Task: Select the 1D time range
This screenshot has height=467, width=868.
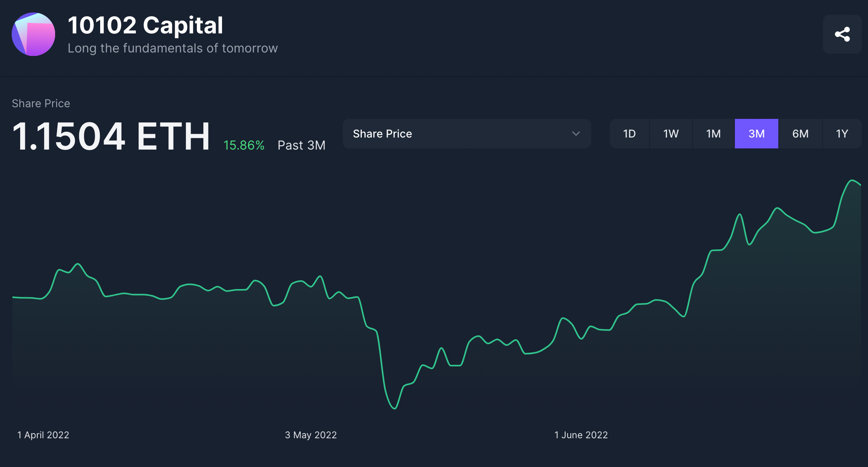Action: 629,134
